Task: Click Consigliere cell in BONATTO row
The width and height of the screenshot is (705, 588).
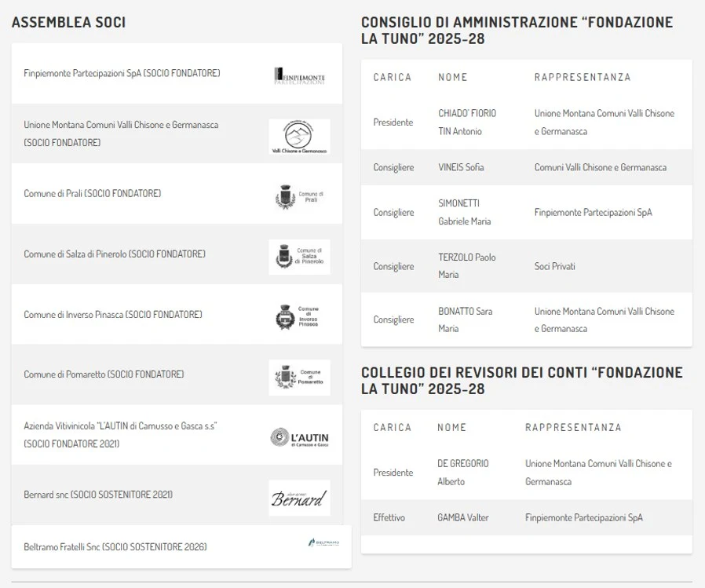Action: tap(393, 320)
